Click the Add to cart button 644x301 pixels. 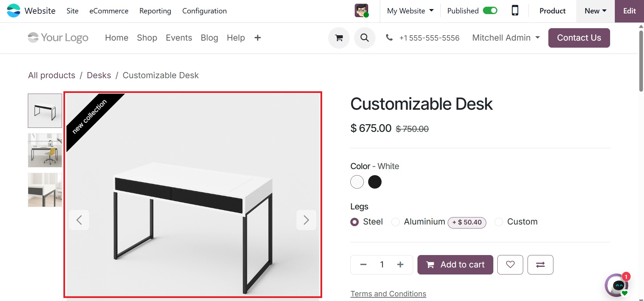pyautogui.click(x=455, y=265)
